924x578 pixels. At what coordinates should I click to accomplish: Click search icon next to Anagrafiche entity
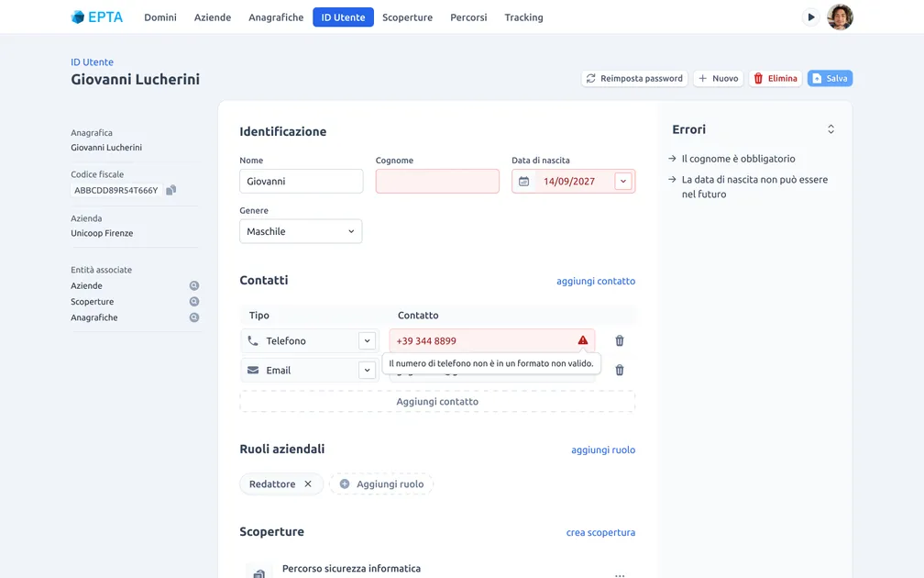point(193,317)
